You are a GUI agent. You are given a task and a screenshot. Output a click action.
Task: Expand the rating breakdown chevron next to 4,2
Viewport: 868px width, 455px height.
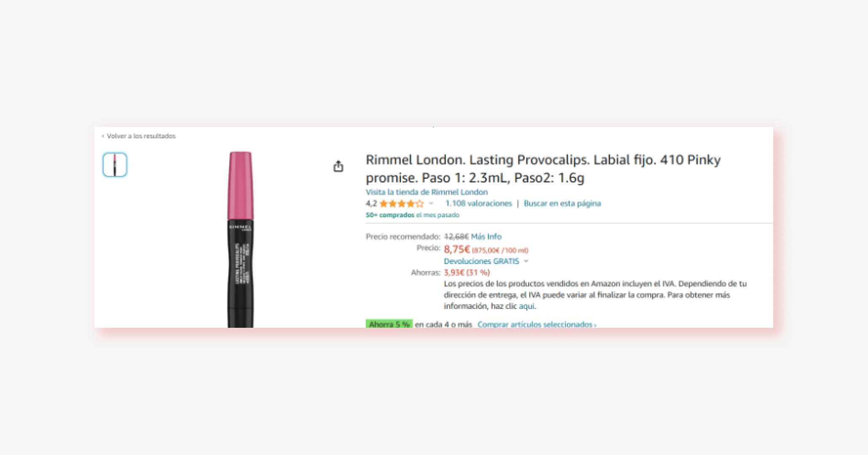click(430, 204)
